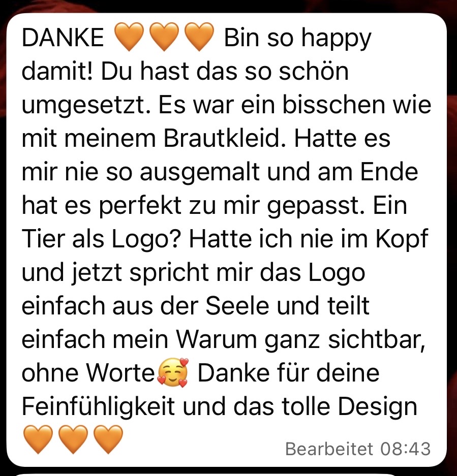The width and height of the screenshot is (457, 476).
Task: Click the 'Bearbeitet' edited label
Action: click(329, 449)
